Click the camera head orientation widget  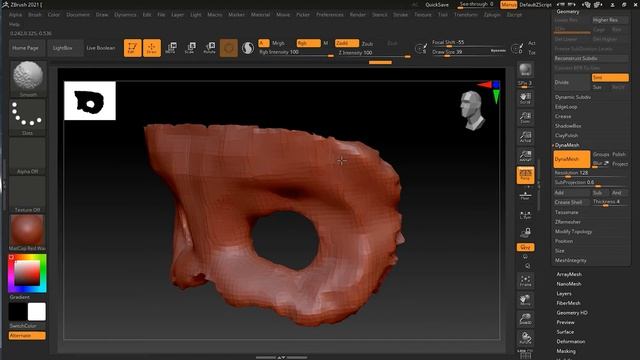click(473, 110)
